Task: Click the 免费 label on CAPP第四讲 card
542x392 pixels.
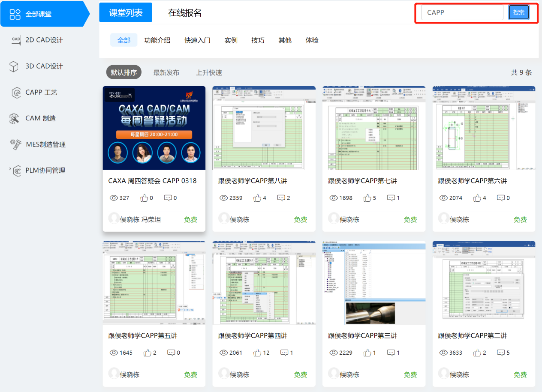Action: (301, 375)
